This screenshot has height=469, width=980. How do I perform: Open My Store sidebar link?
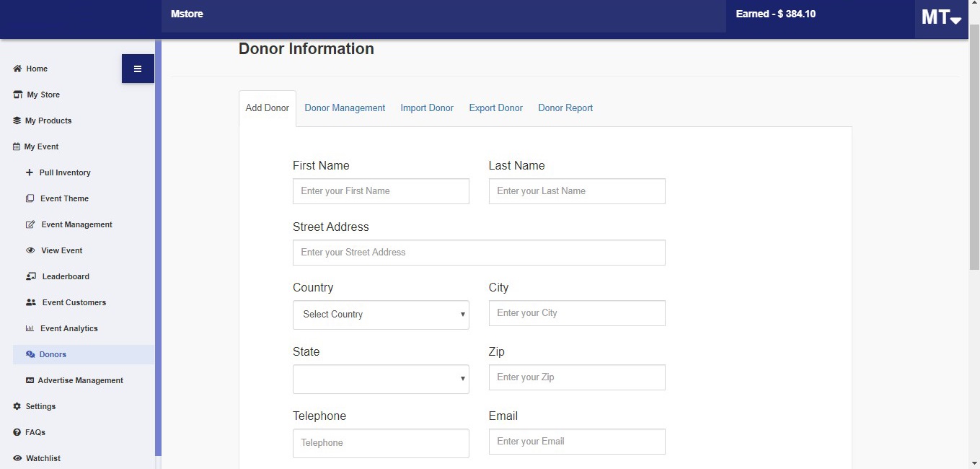click(x=43, y=95)
